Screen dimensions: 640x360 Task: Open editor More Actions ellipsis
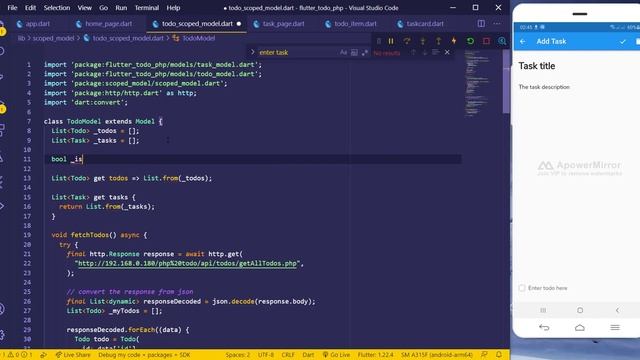point(497,24)
